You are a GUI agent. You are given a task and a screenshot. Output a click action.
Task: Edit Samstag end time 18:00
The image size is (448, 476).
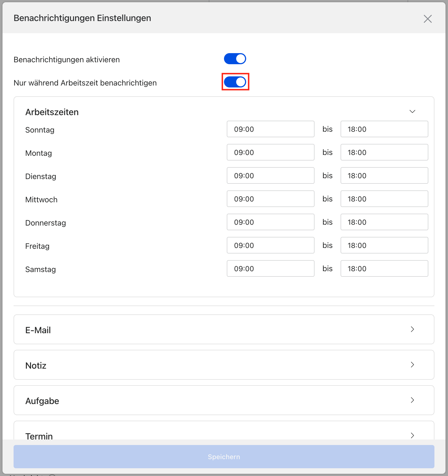coord(384,269)
